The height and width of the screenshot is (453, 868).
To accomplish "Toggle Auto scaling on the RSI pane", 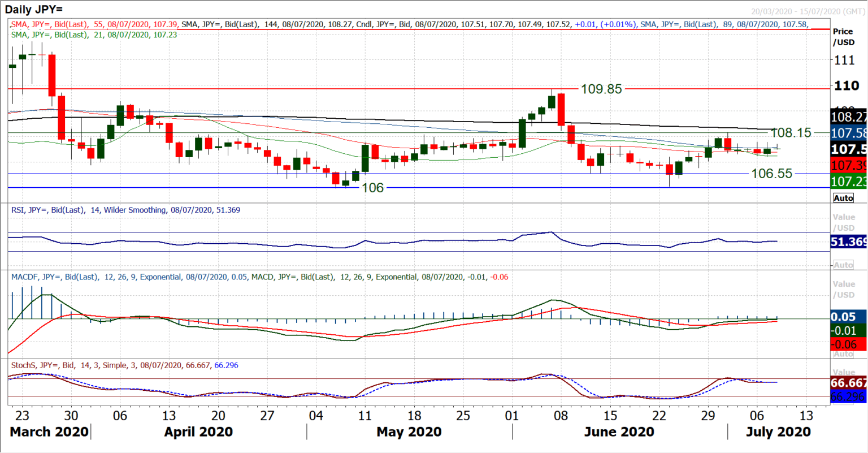I will (843, 264).
